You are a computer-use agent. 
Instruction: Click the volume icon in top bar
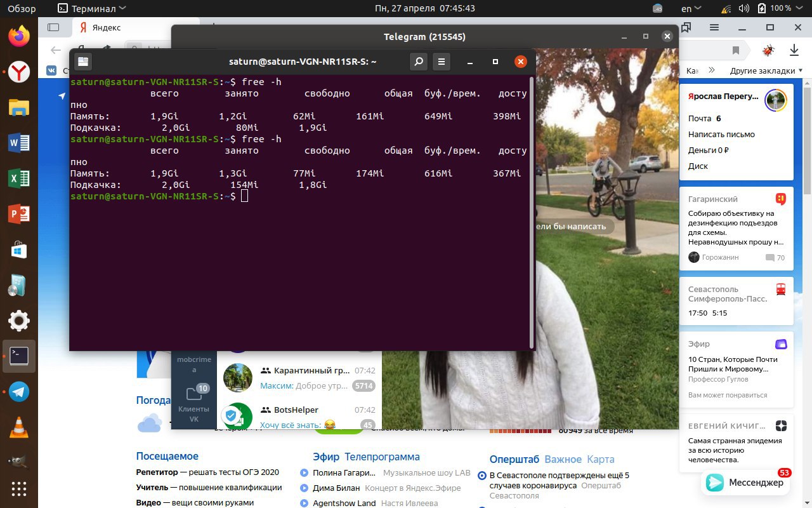click(745, 9)
